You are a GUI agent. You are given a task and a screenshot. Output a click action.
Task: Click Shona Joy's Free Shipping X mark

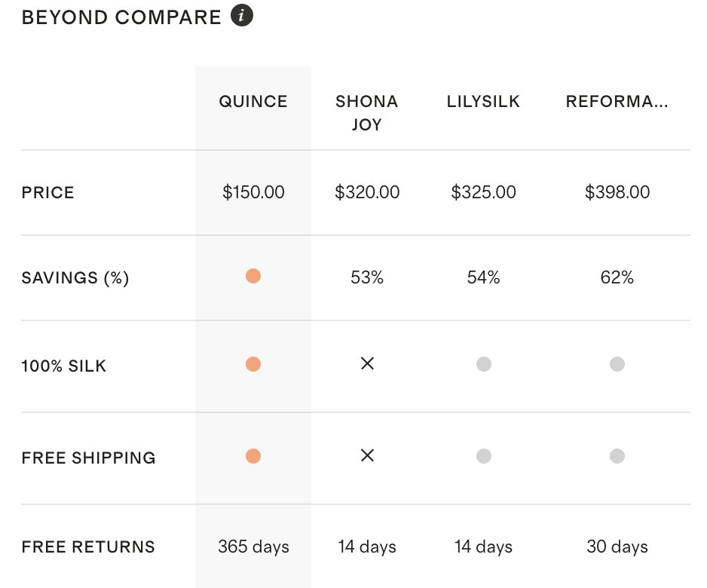[x=367, y=455]
